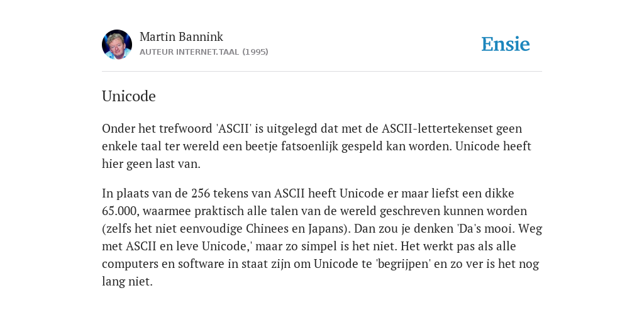Click the year '(1995)' in the subtitle
This screenshot has width=644, height=322.
click(x=255, y=52)
